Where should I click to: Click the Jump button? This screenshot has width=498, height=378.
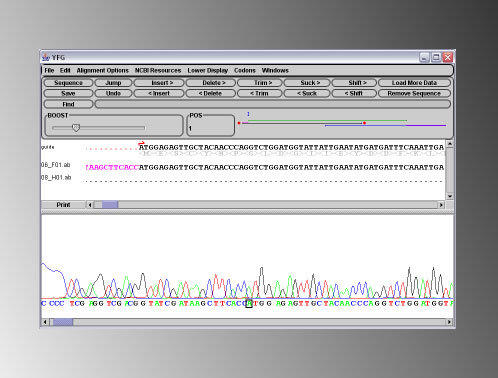click(113, 83)
